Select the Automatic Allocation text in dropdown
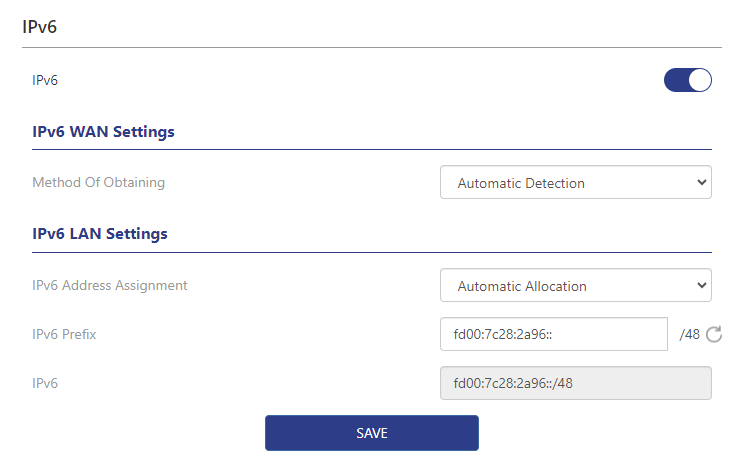Viewport: 744px width, 470px height. (521, 286)
